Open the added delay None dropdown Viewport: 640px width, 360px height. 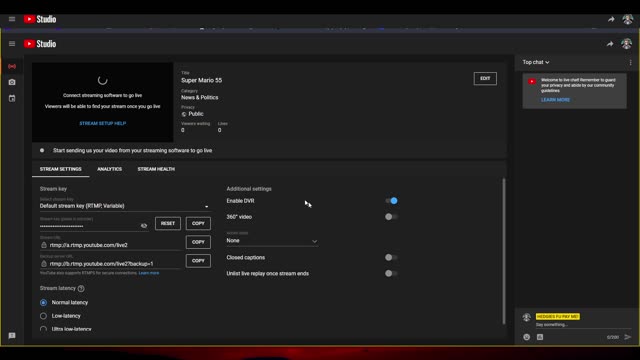pyautogui.click(x=272, y=241)
